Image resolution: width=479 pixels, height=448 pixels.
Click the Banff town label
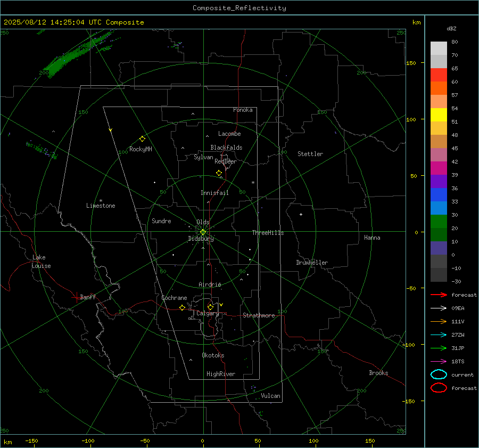(x=88, y=297)
